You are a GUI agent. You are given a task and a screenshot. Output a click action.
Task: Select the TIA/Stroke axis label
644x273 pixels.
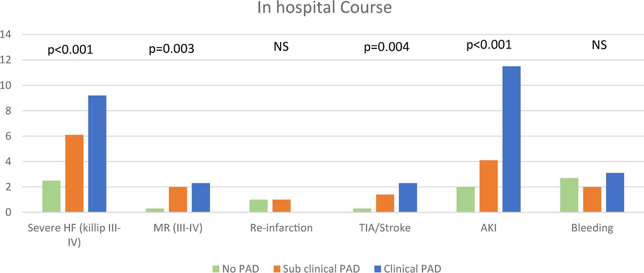tap(385, 228)
